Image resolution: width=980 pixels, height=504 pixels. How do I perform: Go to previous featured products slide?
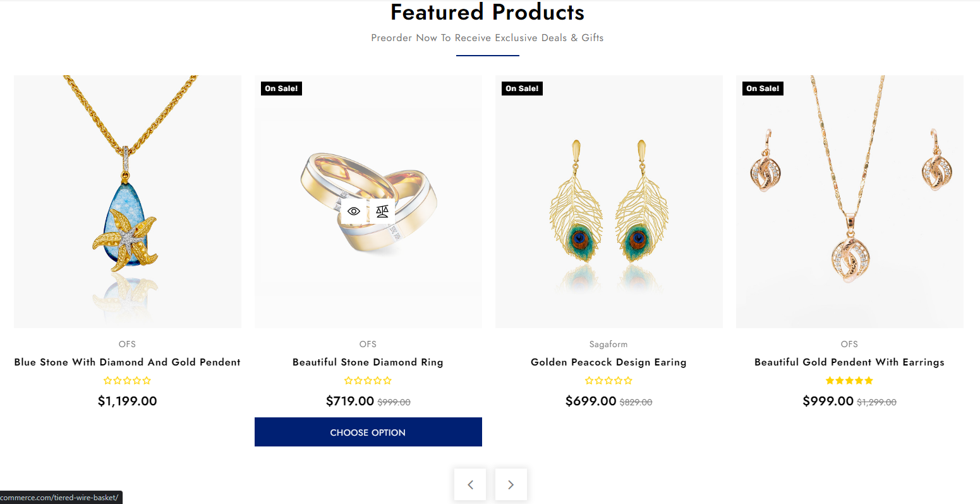point(470,484)
